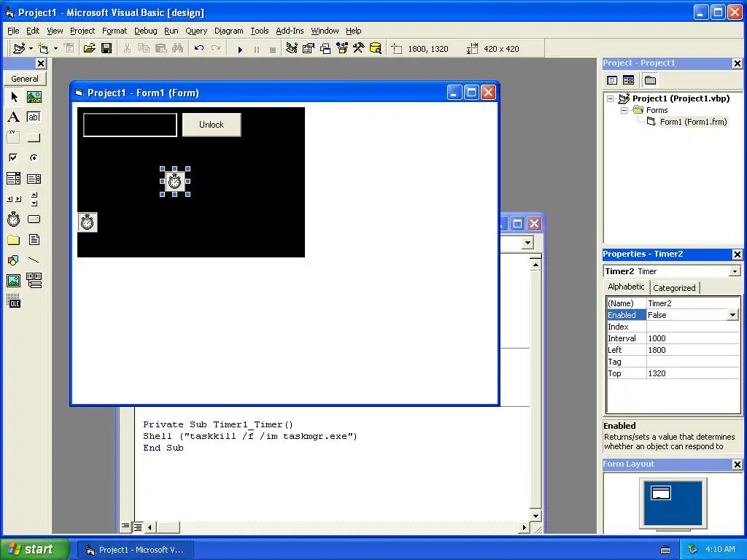Select the DirListBox folder tool
The image size is (747, 560).
point(14,239)
